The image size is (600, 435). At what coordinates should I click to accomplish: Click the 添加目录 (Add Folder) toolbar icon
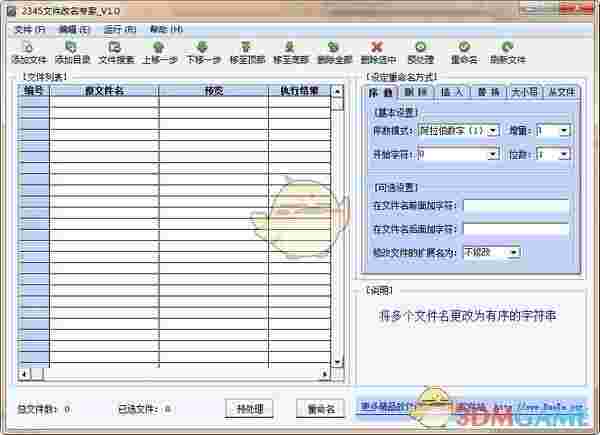(72, 52)
